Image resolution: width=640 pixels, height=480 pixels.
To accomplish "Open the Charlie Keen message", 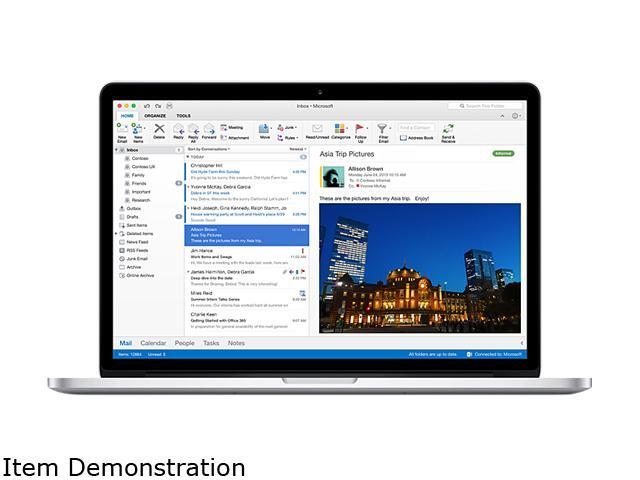I will (x=247, y=320).
